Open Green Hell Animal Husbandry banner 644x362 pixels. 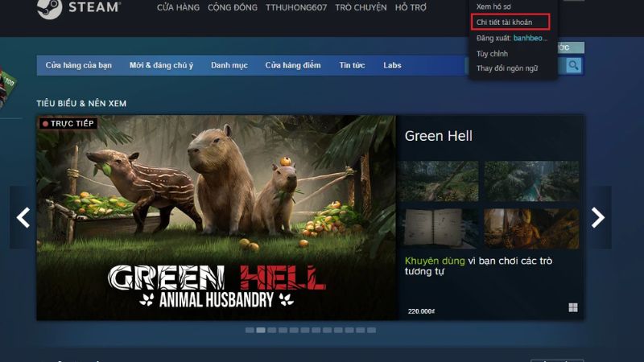pyautogui.click(x=216, y=217)
